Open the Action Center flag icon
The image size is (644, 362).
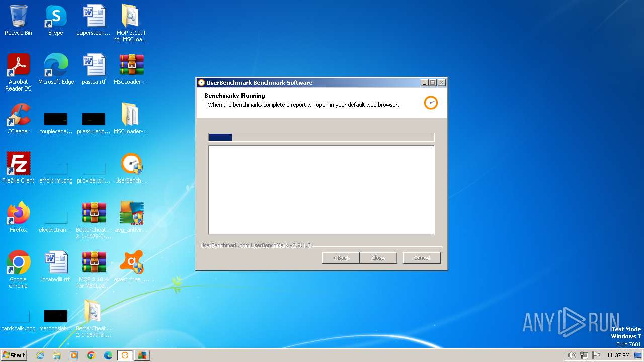597,355
